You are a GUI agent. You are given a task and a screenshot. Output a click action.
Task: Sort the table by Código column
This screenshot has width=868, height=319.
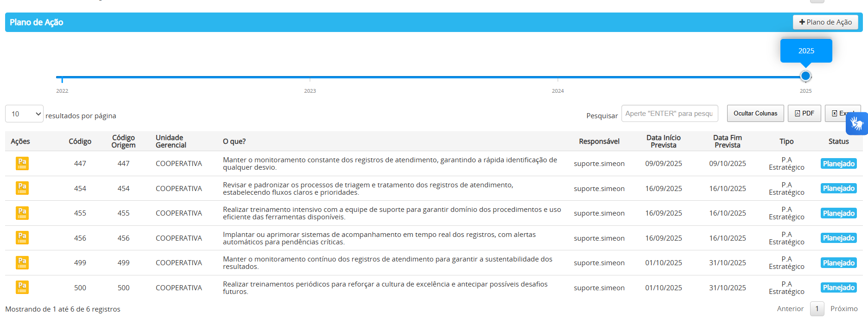point(80,141)
